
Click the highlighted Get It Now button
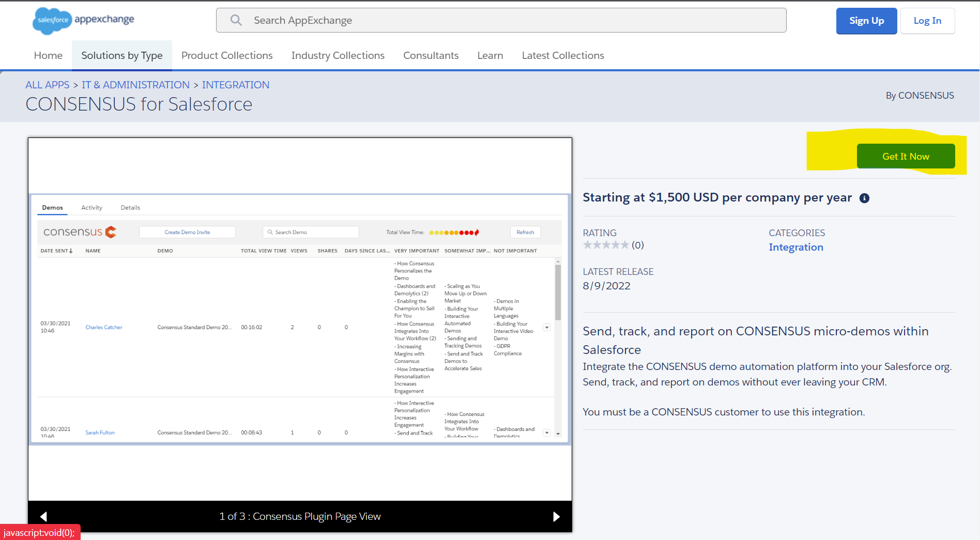906,156
